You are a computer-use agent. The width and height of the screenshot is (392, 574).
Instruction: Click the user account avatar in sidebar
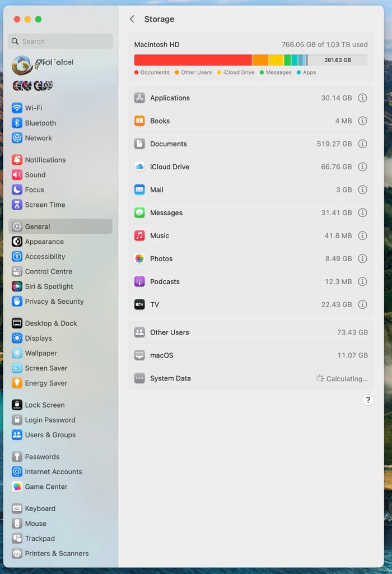tap(22, 65)
